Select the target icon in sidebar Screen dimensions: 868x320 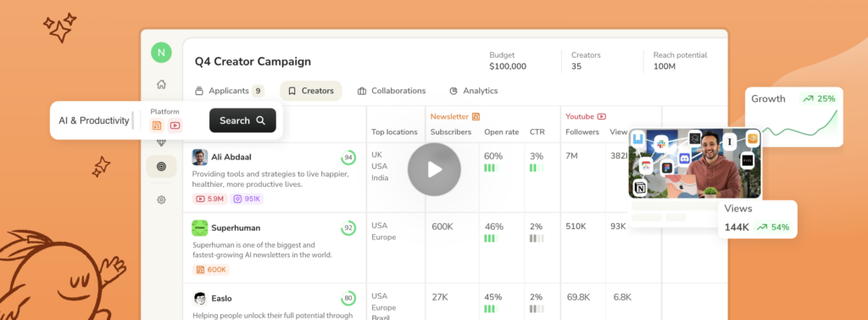pos(161,166)
